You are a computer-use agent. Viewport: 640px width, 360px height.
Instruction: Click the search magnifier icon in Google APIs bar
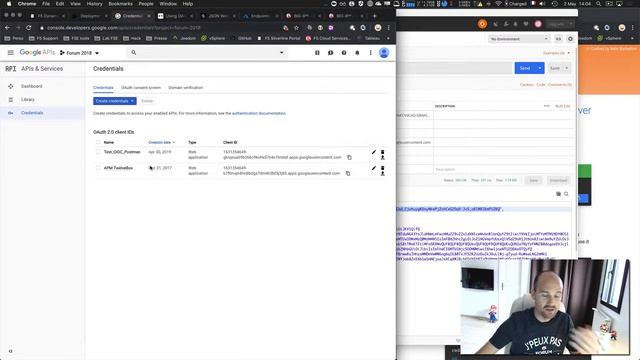coord(133,53)
